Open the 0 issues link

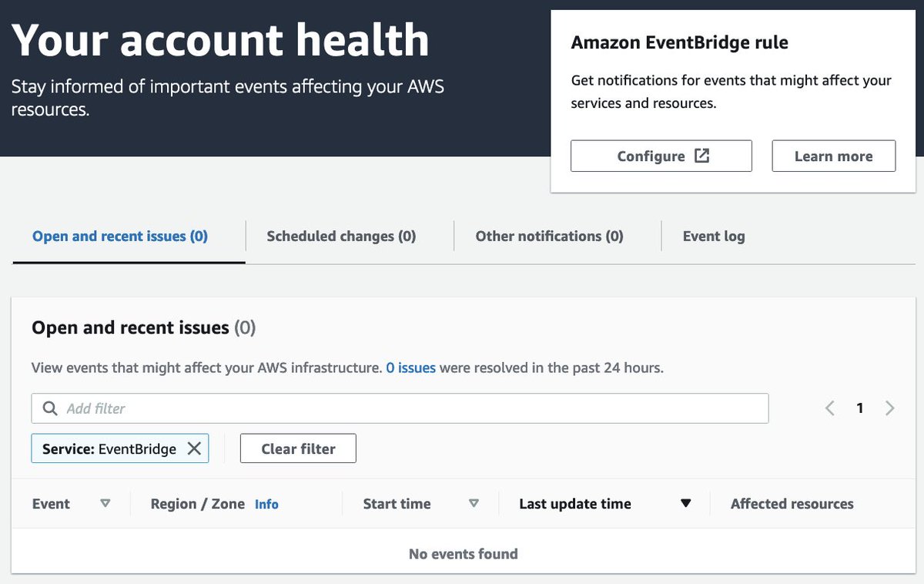coord(411,368)
